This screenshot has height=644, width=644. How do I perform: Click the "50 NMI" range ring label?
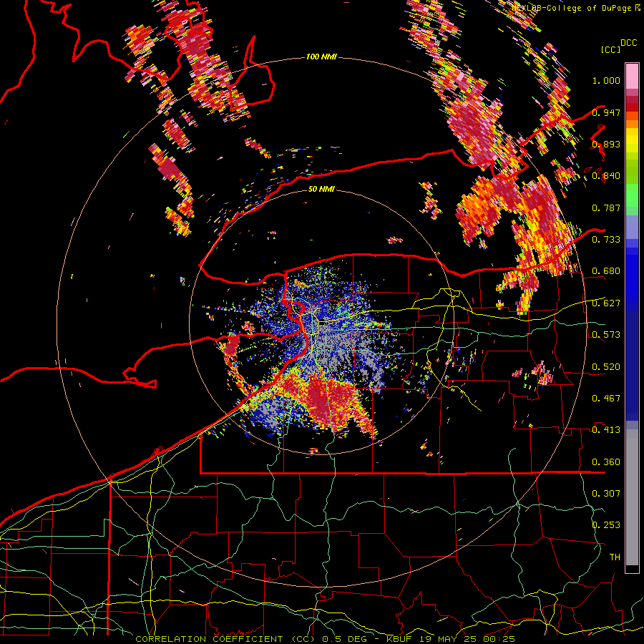tap(321, 189)
